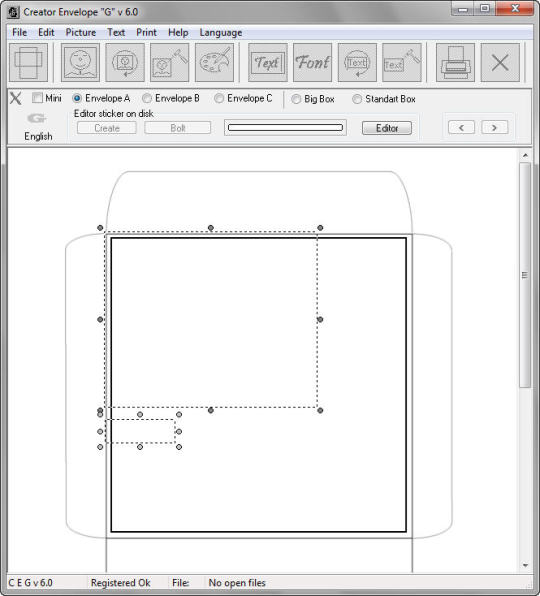Click the envelope template layout icon
540x596 pixels.
(x=29, y=62)
